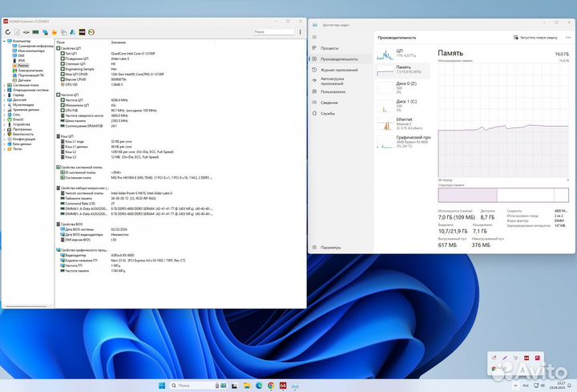Open the Windows Start menu
This screenshot has height=392, width=577.
[x=162, y=386]
